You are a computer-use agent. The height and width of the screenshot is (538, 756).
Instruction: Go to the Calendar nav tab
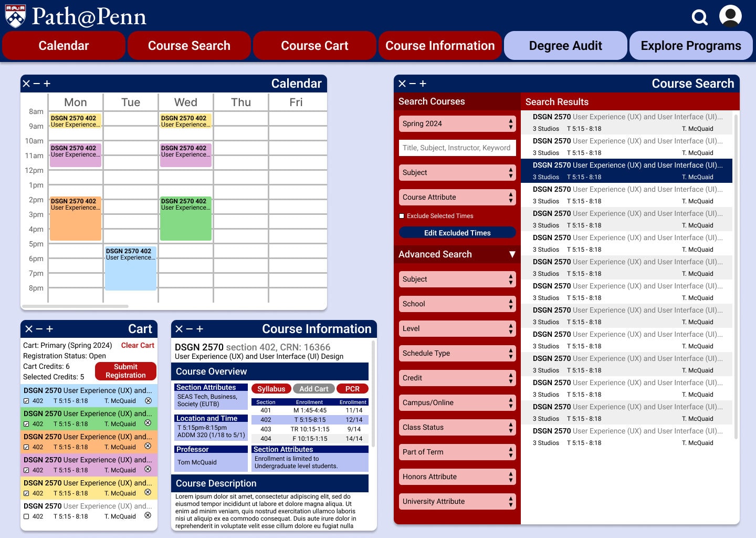click(64, 46)
